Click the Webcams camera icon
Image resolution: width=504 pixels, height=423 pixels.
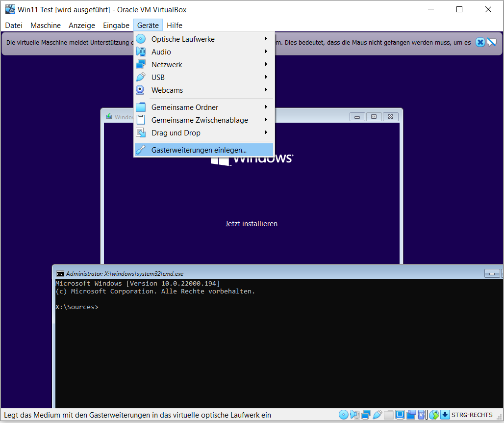point(140,90)
